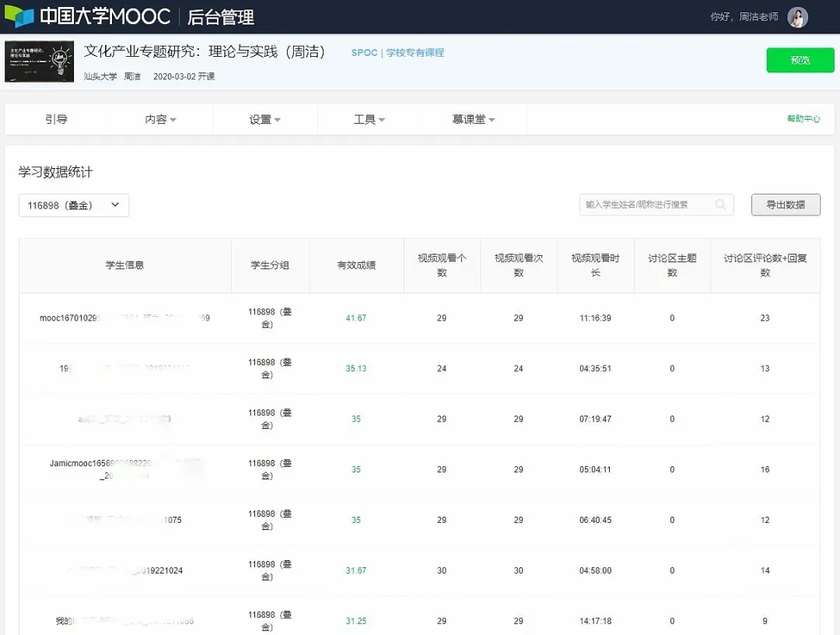
Task: Open the 31.25 score link
Action: [356, 622]
